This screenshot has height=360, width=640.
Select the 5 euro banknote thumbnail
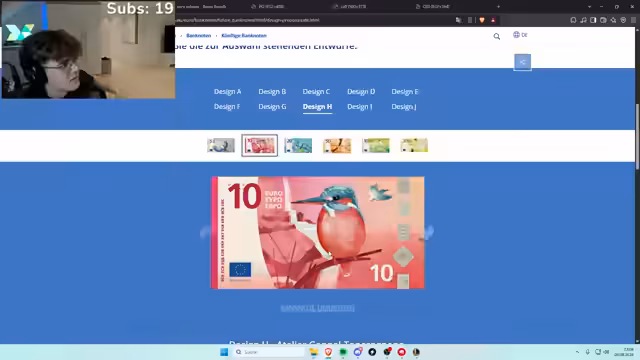221,145
